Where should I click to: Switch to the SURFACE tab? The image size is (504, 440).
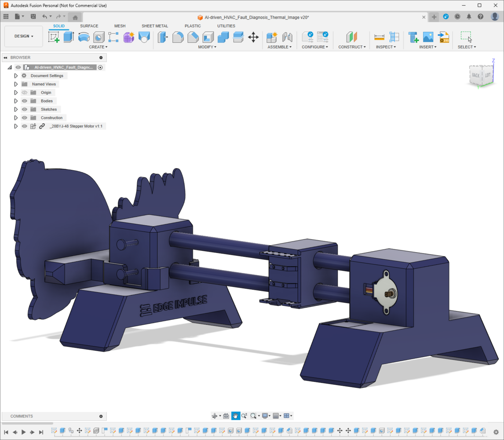click(89, 26)
